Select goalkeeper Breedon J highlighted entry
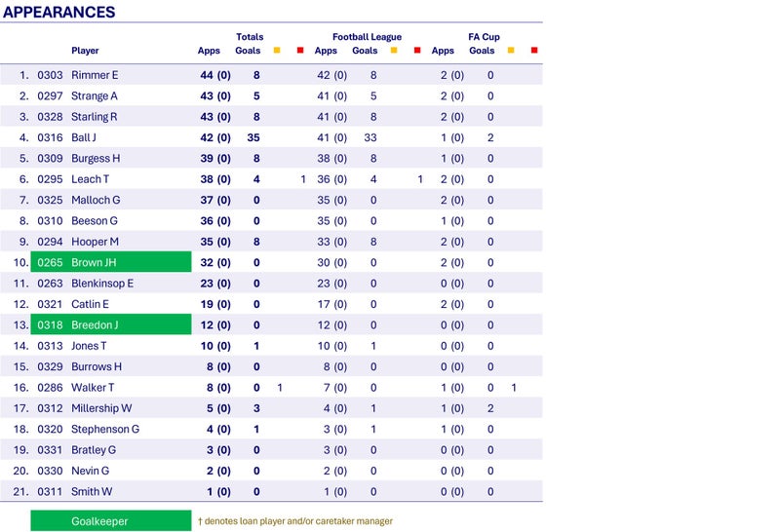Viewport: 780px width, 532px height. pyautogui.click(x=111, y=324)
